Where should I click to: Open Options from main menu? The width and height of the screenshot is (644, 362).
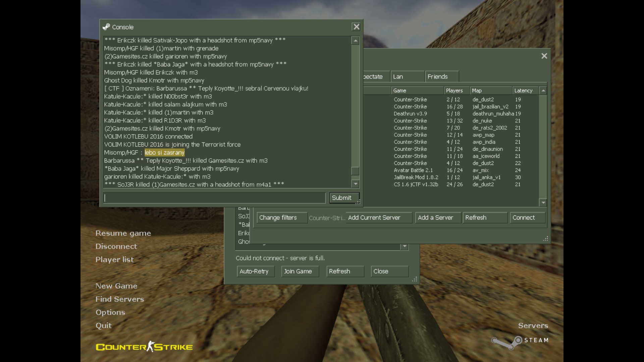(x=110, y=312)
